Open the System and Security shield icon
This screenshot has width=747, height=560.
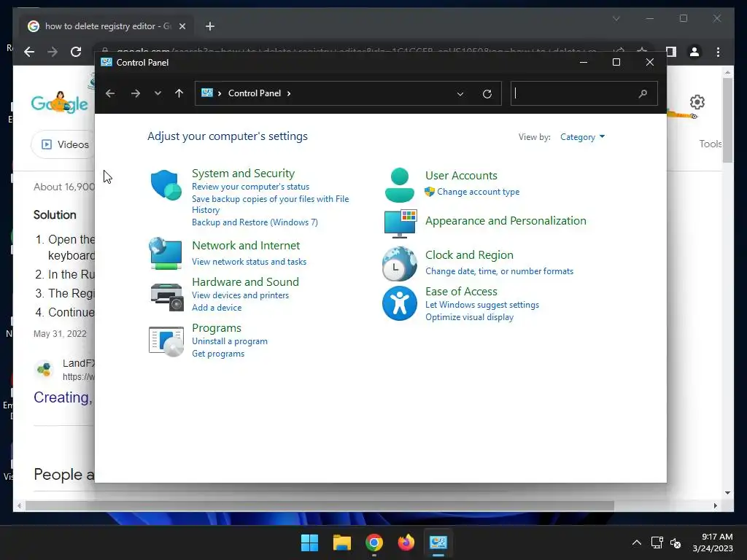(x=166, y=184)
